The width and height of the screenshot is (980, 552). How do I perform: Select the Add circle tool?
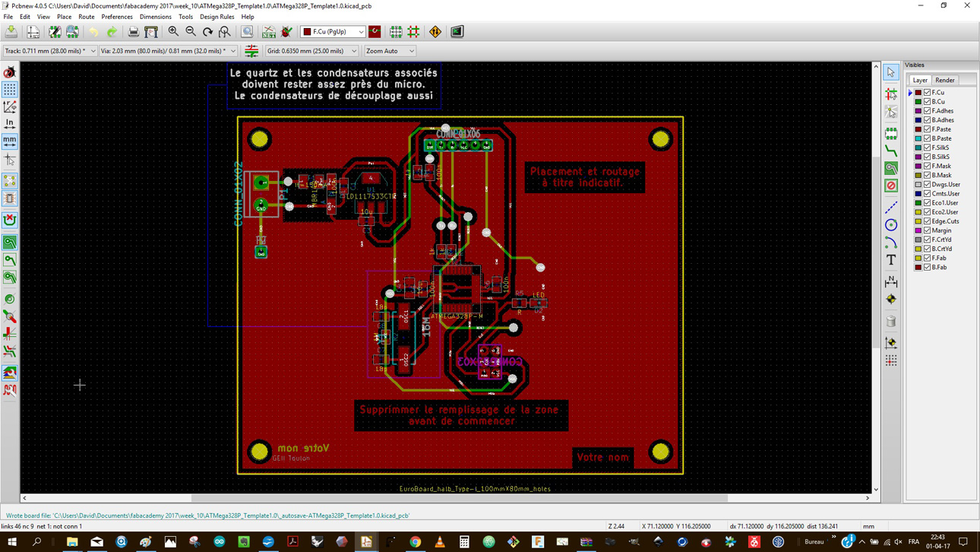(891, 225)
